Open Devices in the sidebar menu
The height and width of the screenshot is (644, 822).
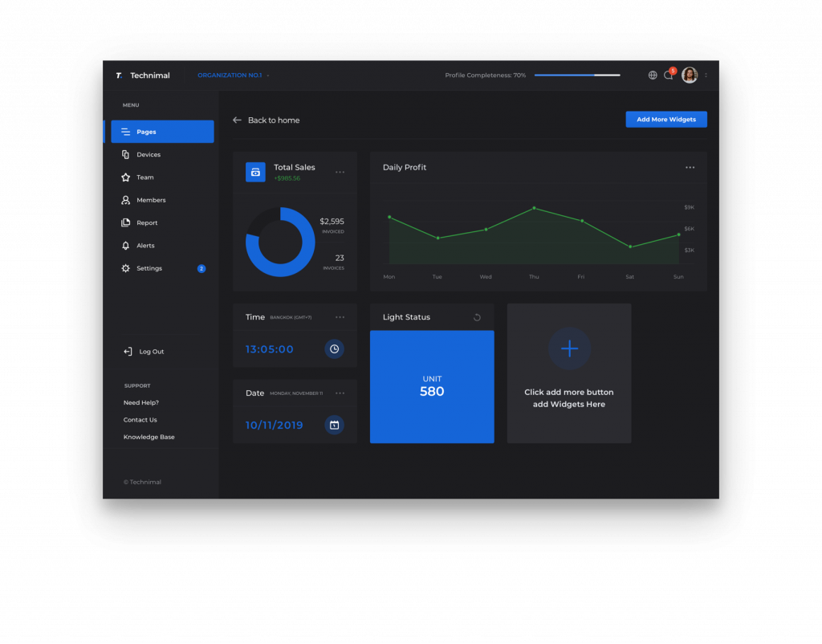coord(148,155)
